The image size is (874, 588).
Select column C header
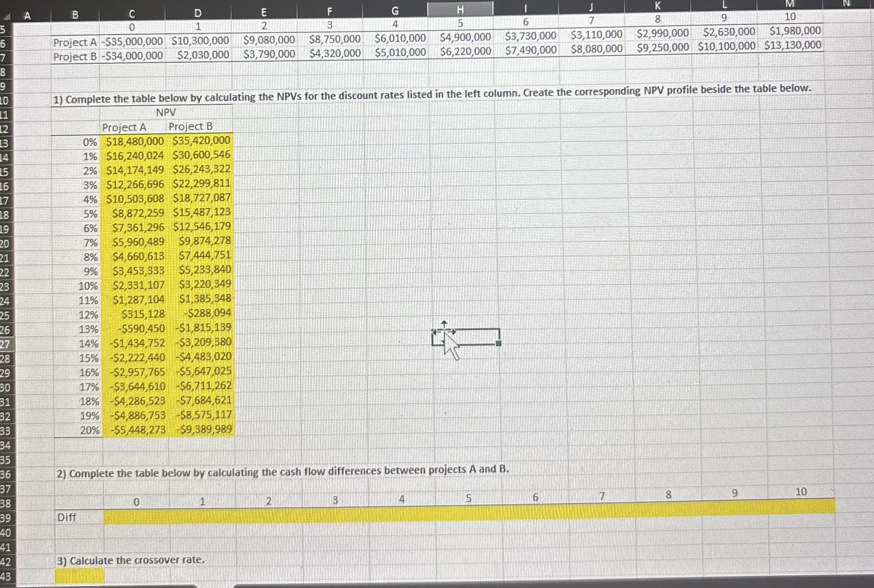pos(132,14)
